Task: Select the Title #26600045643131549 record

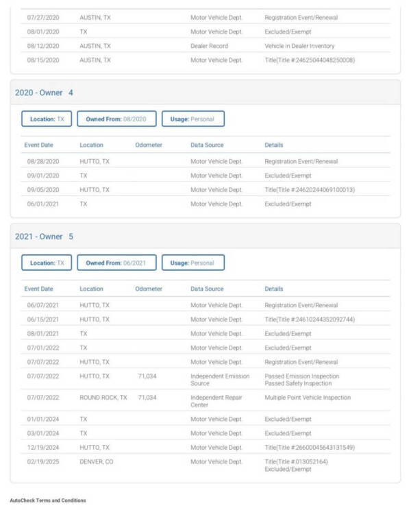Action: 310,448
